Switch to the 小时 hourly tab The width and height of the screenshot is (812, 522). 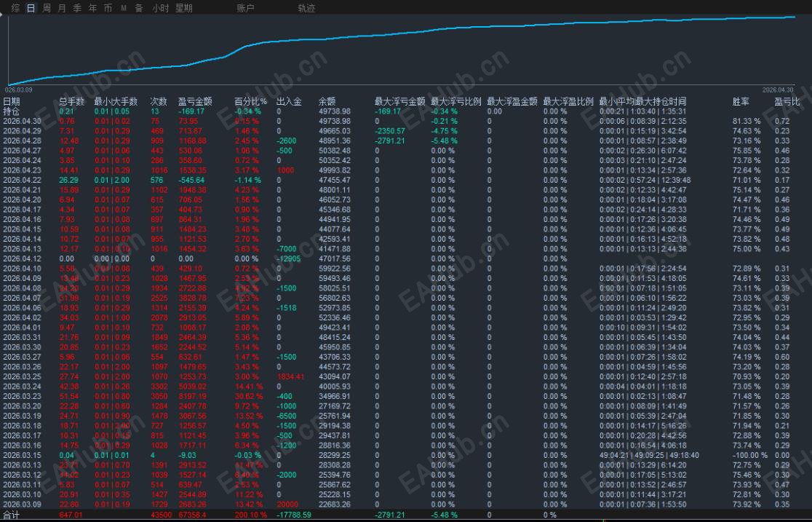tap(161, 8)
